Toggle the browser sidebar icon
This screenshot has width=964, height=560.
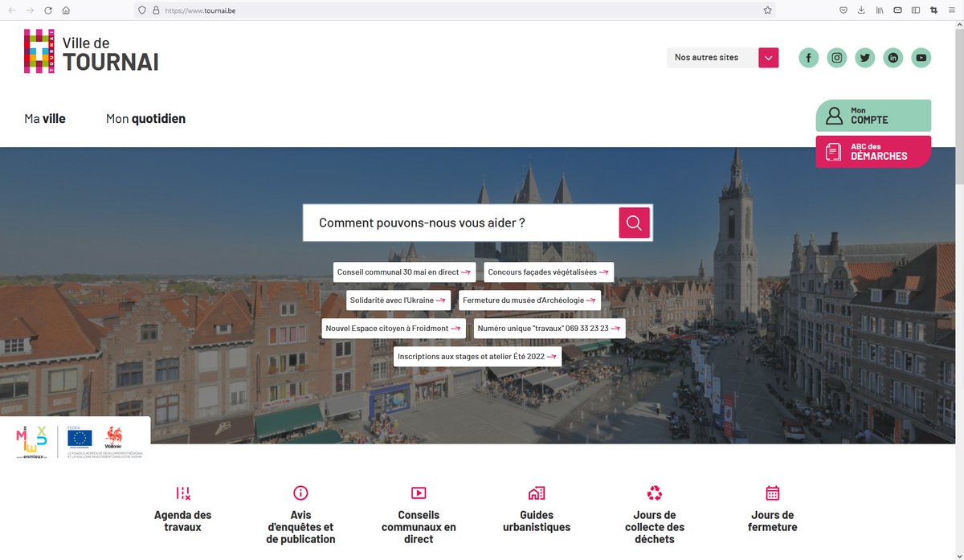coord(916,10)
